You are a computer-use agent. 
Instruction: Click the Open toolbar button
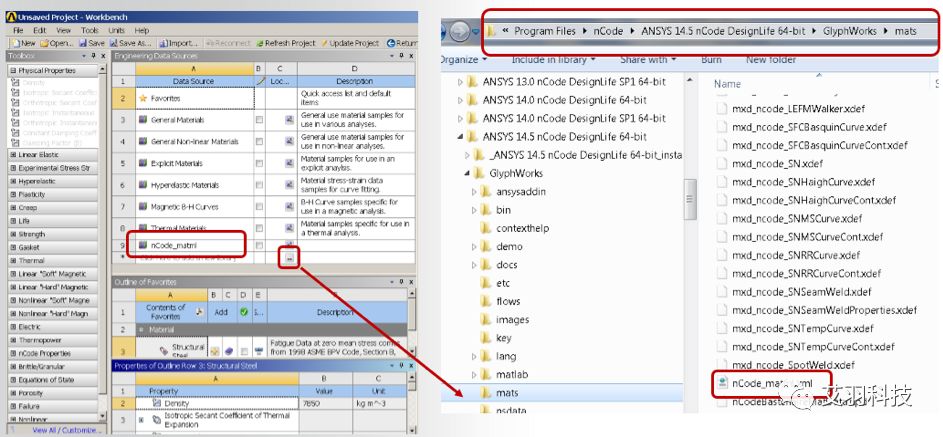(57, 43)
